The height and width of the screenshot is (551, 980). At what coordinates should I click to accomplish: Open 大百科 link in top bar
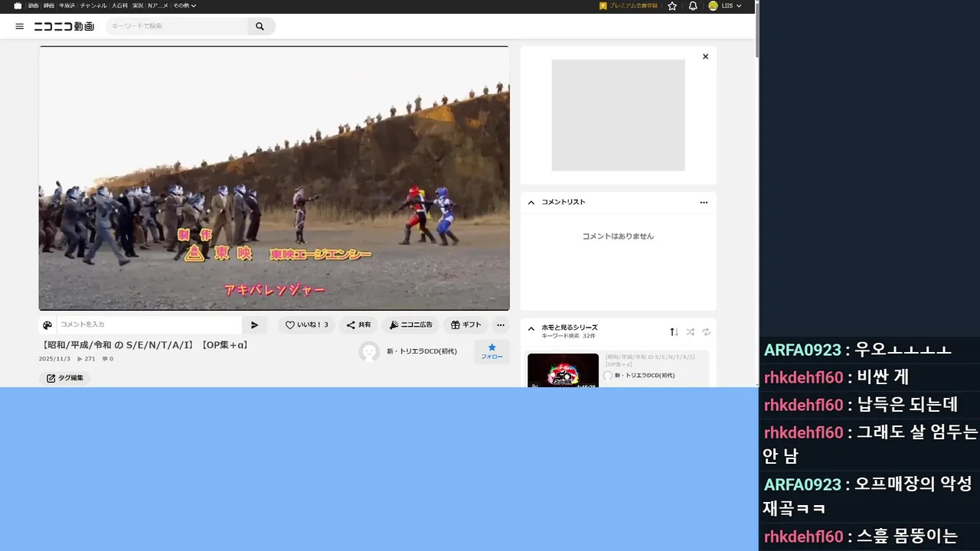(119, 5)
